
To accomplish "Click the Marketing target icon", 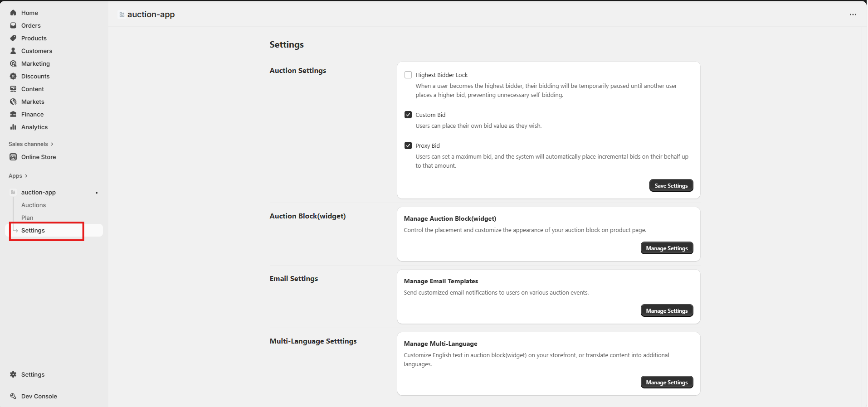I will 13,63.
